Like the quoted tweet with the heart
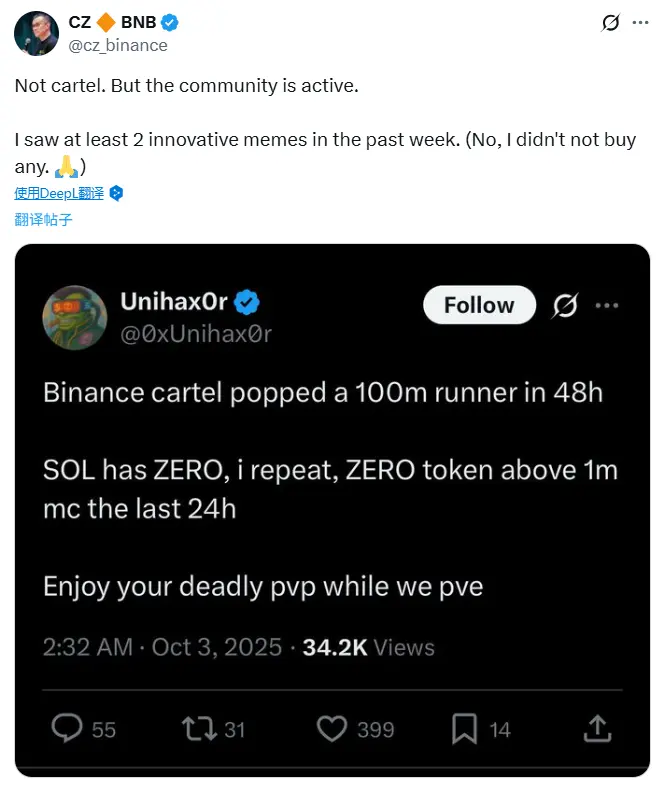Image resolution: width=665 pixels, height=786 pixels. pos(332,729)
